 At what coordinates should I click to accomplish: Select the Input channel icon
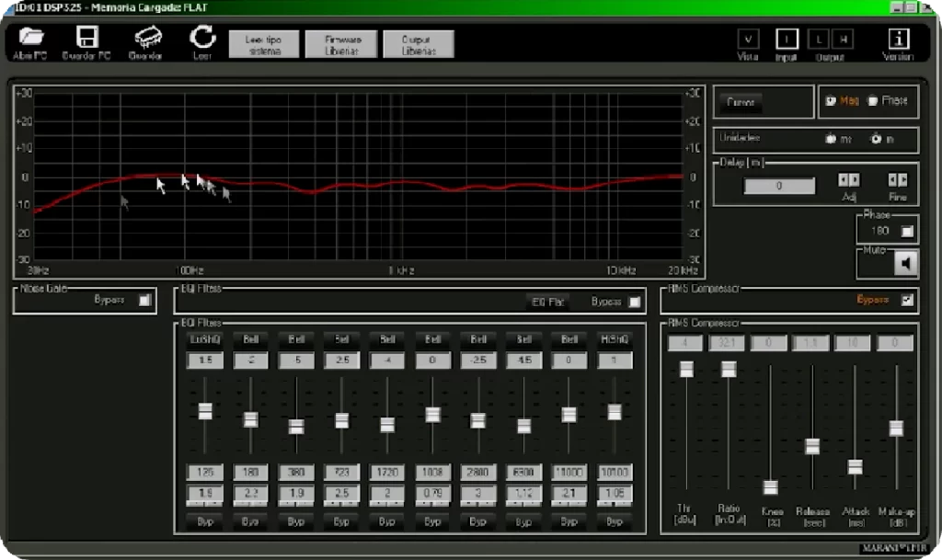pos(787,40)
